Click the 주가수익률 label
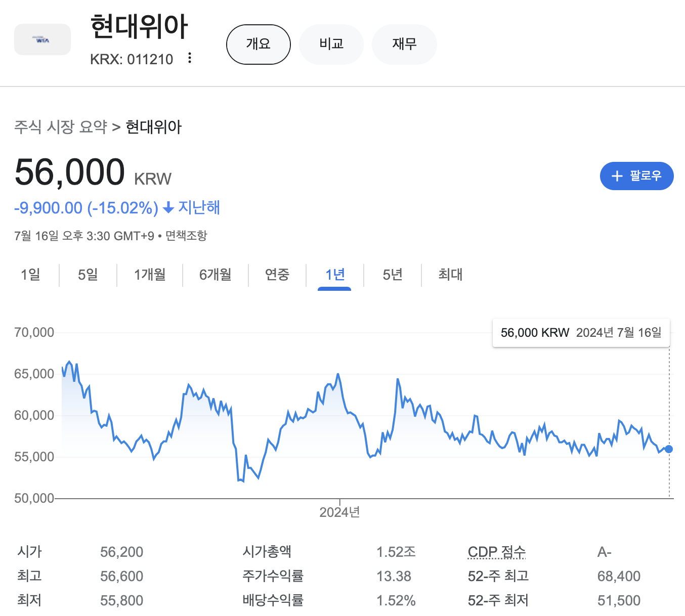Viewport: 685px width, 616px height. pyautogui.click(x=273, y=576)
